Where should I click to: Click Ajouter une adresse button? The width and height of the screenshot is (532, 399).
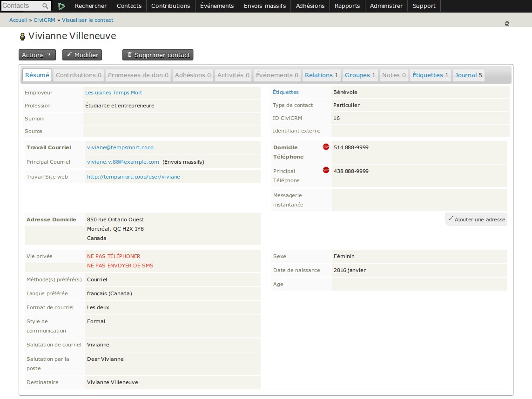tap(477, 219)
